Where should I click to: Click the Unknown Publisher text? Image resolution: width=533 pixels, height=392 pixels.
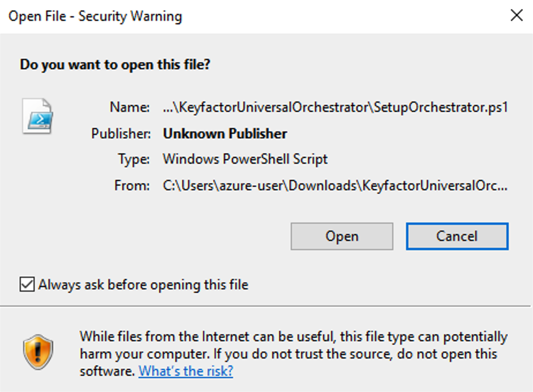tap(225, 134)
